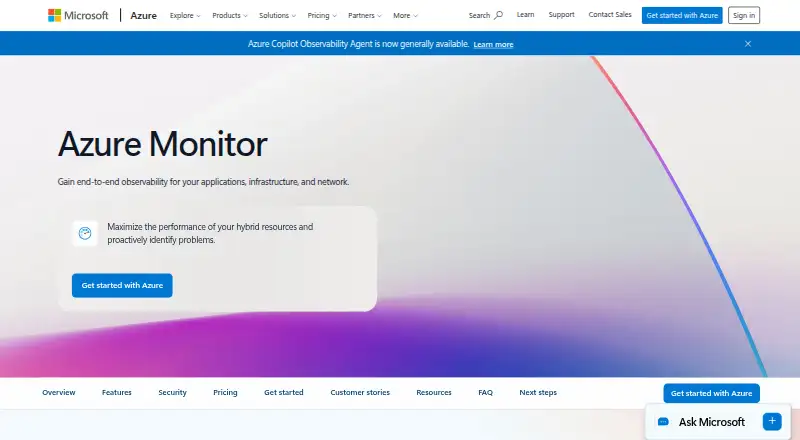This screenshot has width=800, height=440.
Task: Jump to the FAQ section tab
Action: pos(485,393)
